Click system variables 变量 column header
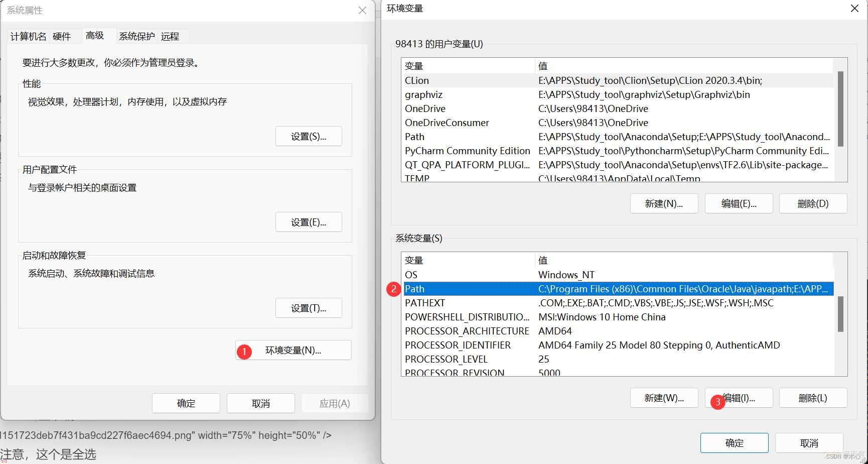Screen dimensions: 868x464 click(x=468, y=260)
